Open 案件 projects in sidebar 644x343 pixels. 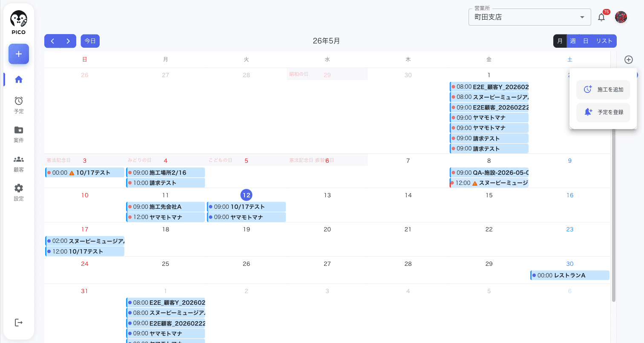[x=19, y=134]
